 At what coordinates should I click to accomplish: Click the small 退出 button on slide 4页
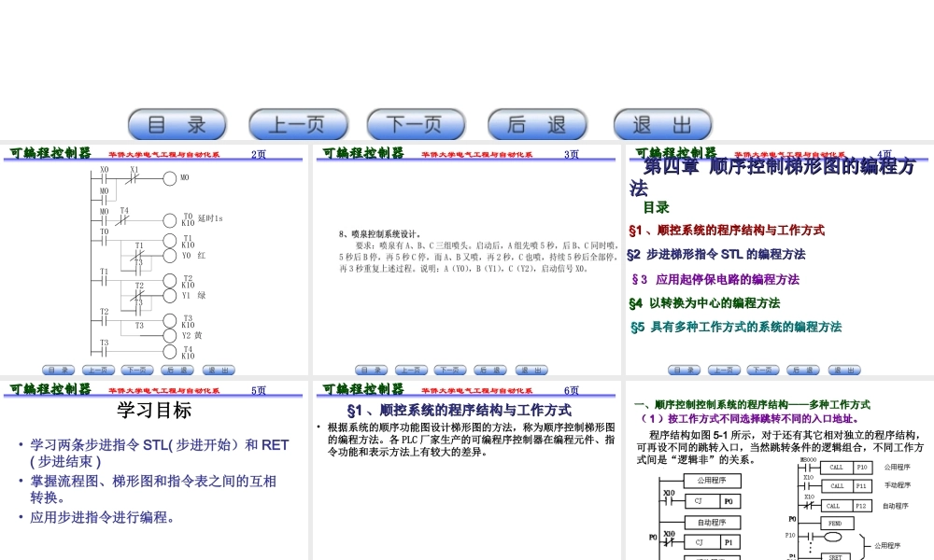point(844,371)
